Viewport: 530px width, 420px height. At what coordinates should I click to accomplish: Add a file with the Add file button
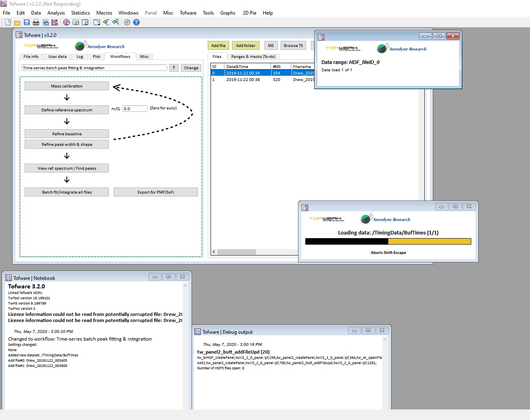[x=218, y=45]
